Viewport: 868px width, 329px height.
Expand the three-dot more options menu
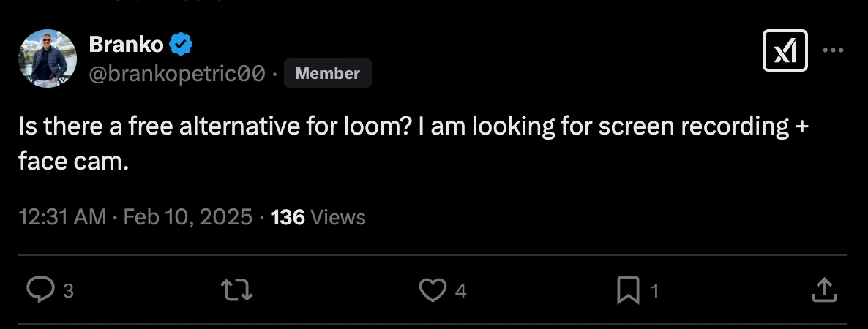click(834, 51)
